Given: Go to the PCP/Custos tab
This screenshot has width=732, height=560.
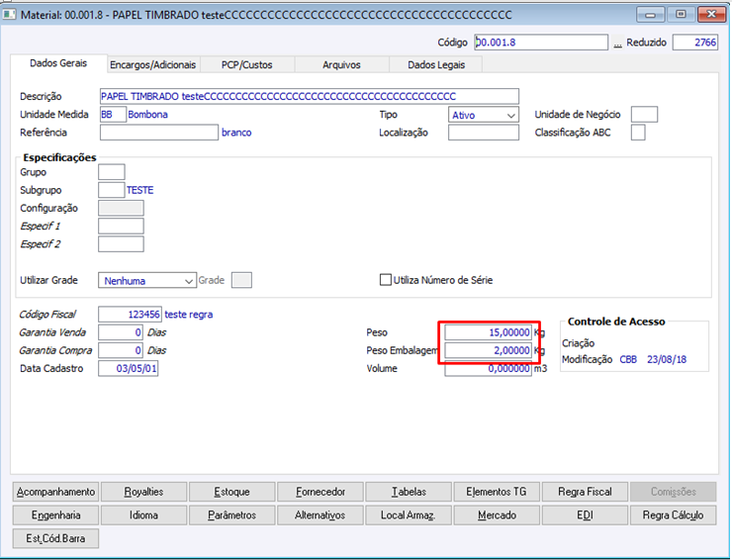Looking at the screenshot, I should click(247, 65).
